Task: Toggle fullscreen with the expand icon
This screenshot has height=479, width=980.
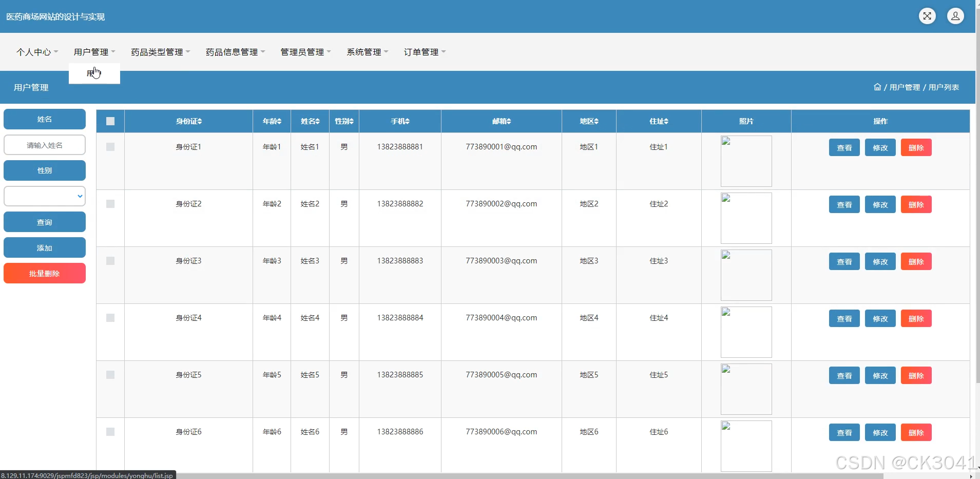Action: [x=927, y=16]
